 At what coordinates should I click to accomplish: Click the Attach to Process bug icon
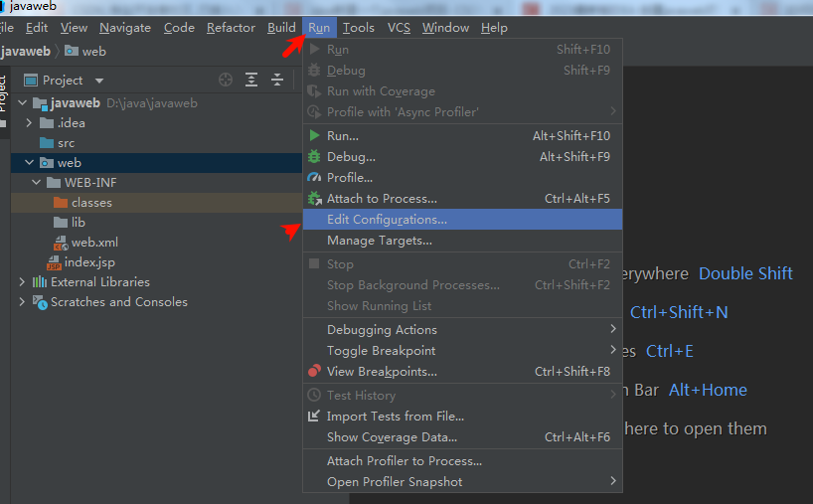click(314, 198)
